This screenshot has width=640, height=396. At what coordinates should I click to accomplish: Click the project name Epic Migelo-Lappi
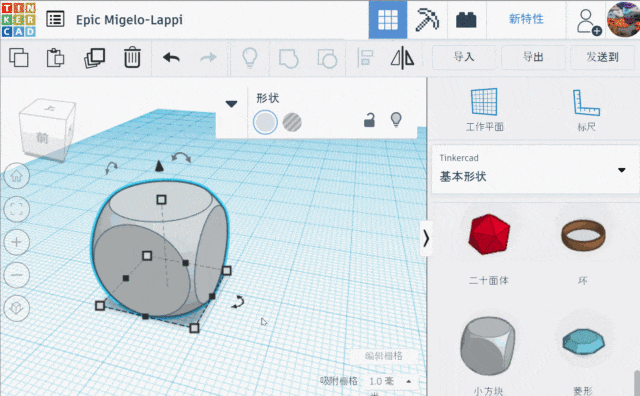[129, 20]
